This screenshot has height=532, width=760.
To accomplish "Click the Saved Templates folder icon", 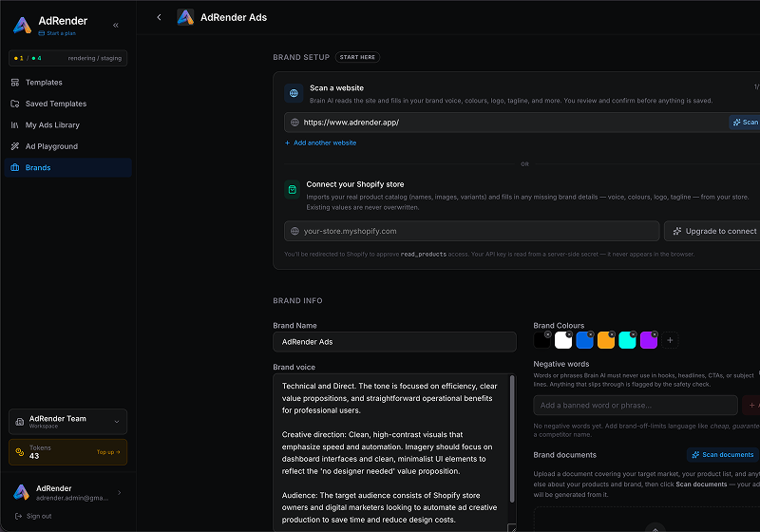I will pyautogui.click(x=15, y=104).
